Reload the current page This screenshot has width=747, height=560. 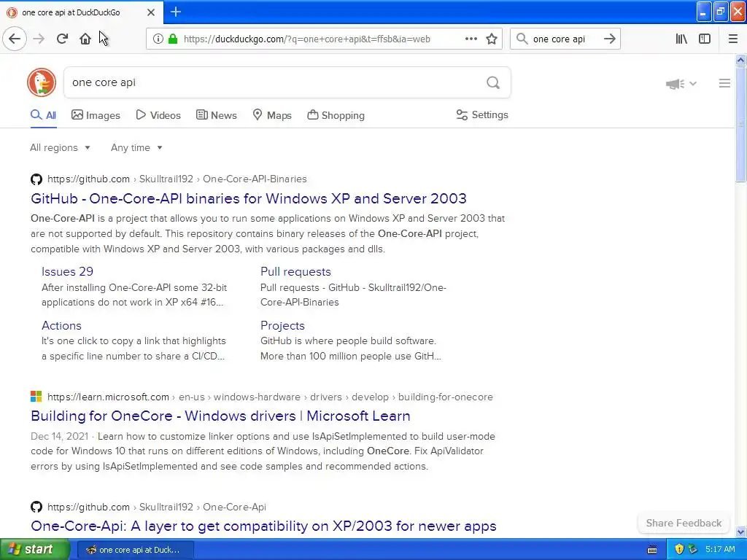pos(63,39)
